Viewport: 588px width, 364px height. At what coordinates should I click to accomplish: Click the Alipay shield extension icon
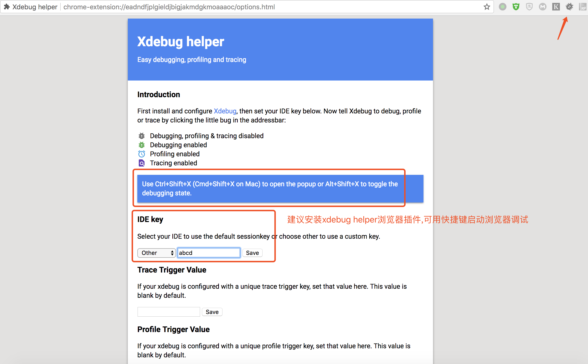(529, 7)
